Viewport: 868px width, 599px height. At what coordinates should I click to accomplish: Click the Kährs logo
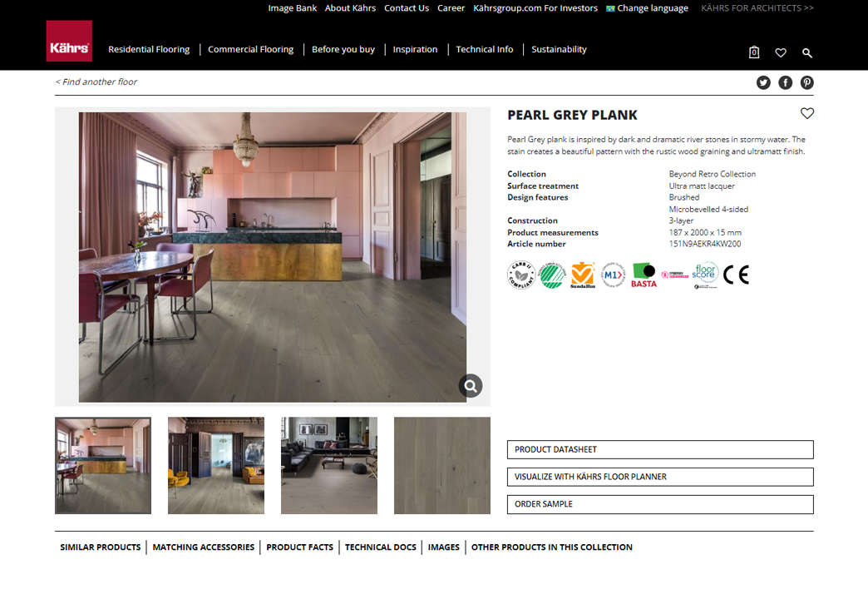coord(69,41)
